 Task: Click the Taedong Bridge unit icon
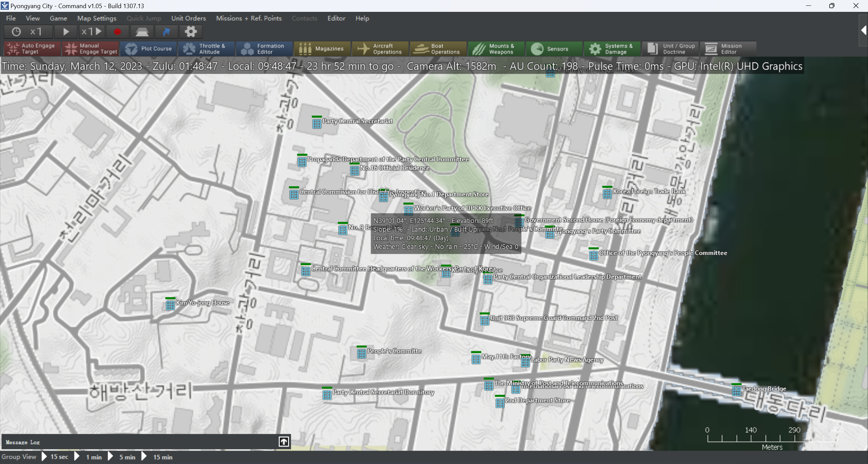(736, 391)
